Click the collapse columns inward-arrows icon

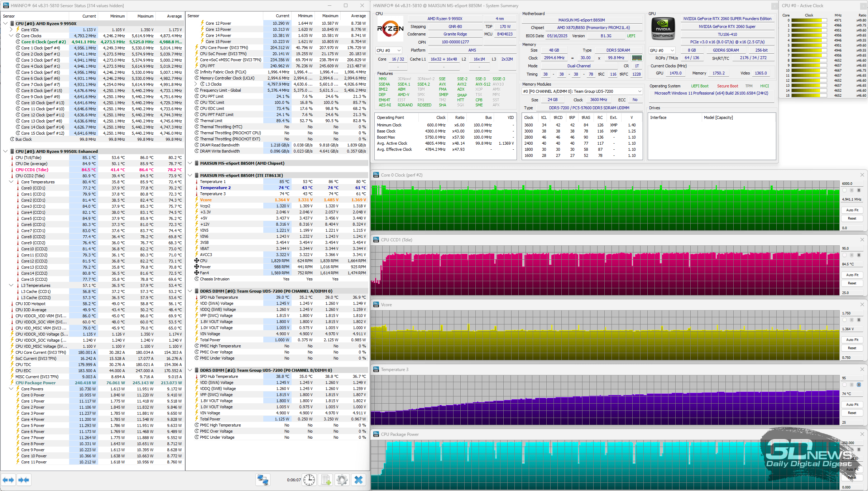tap(24, 480)
